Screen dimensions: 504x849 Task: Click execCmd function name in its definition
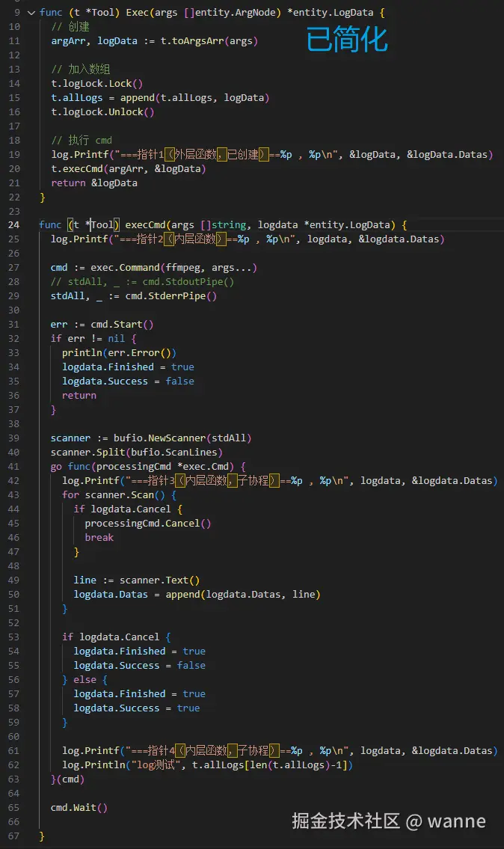point(145,225)
